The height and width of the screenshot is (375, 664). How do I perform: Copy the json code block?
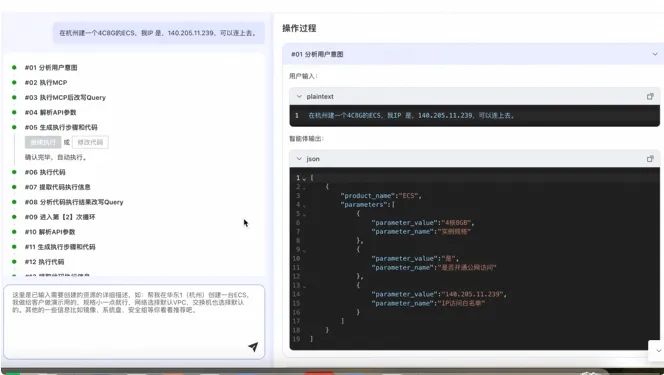tap(650, 159)
